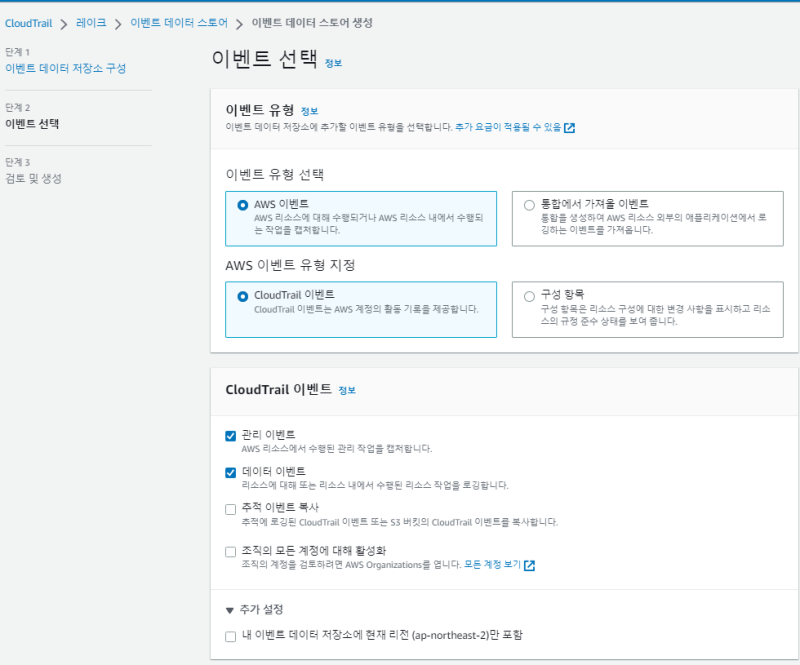Choose the CloudTrail 이벤트 radio button

pos(243,296)
